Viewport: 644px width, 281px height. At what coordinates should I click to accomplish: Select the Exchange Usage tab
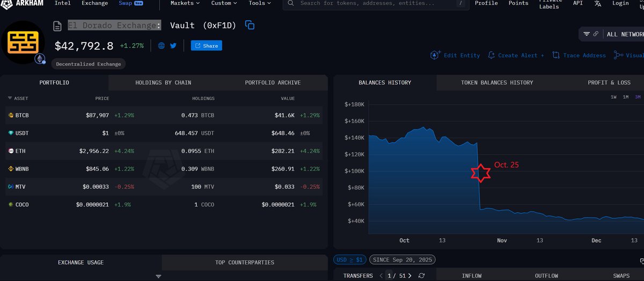(80, 262)
